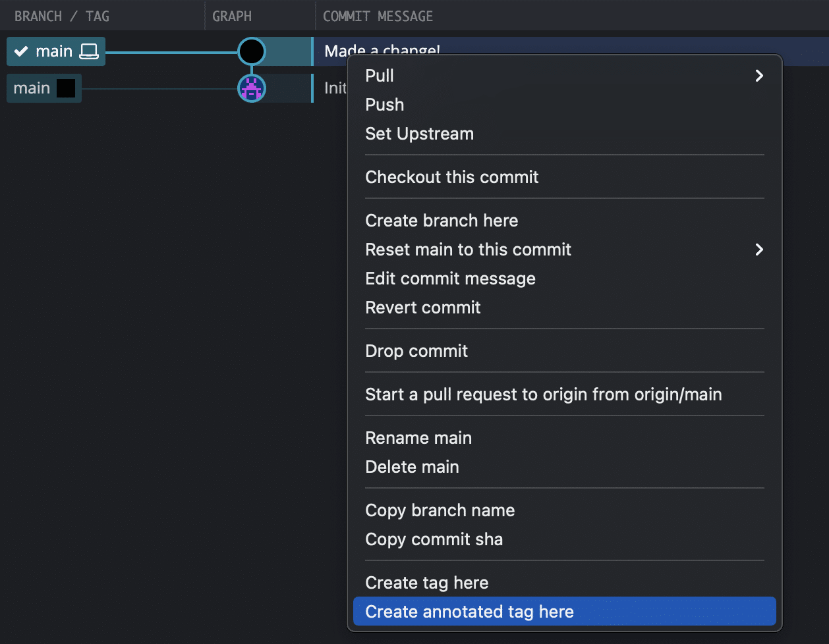The image size is (829, 644).
Task: Select Edit commit message
Action: pos(450,278)
